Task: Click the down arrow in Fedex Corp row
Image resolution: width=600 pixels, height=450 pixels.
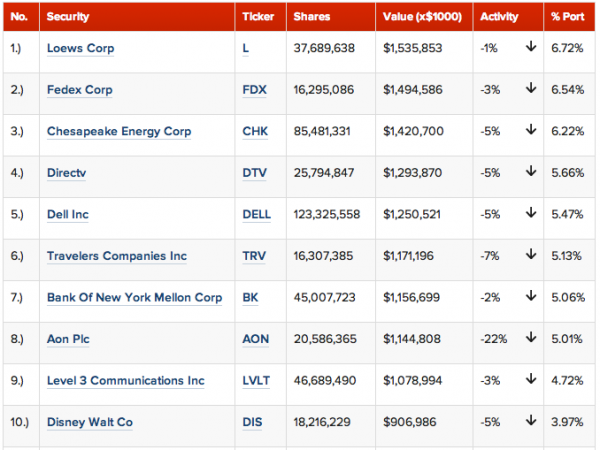Action: point(530,89)
